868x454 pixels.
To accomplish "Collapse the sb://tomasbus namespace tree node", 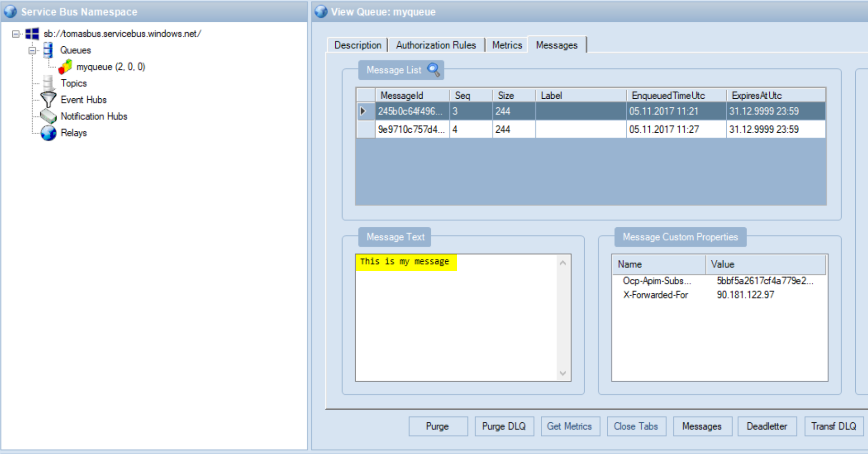I will 16,34.
